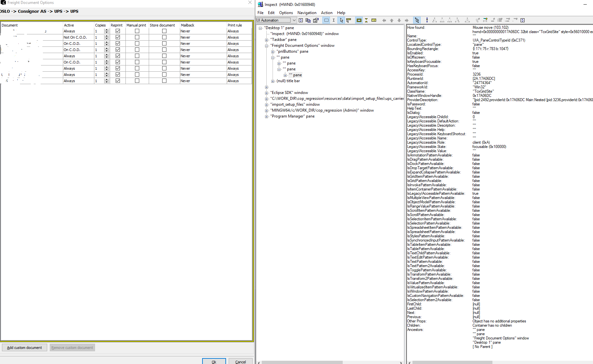Enable the Watch Cursor pointer icon
Image resolution: width=593 pixels, height=364 pixels.
click(341, 20)
